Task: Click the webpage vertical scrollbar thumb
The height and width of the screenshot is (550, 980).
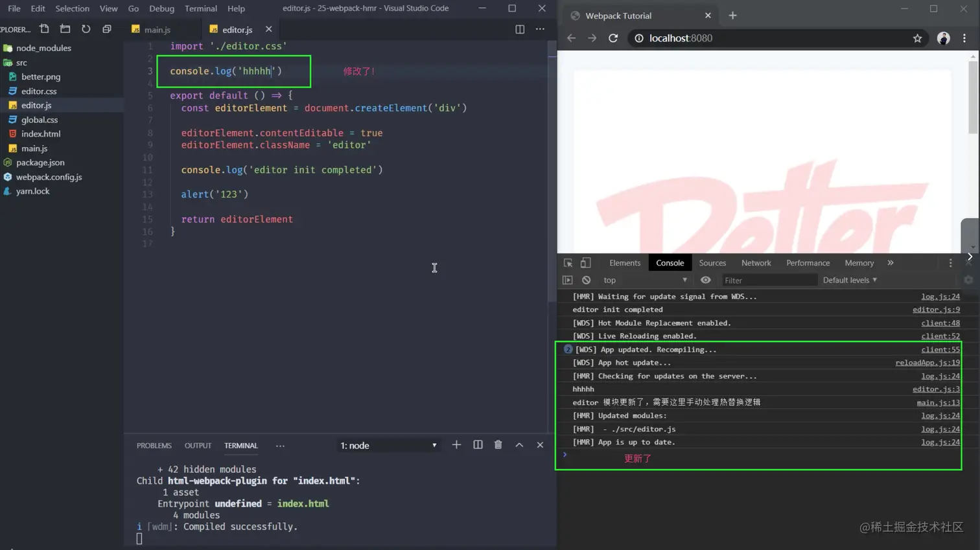Action: click(x=972, y=97)
